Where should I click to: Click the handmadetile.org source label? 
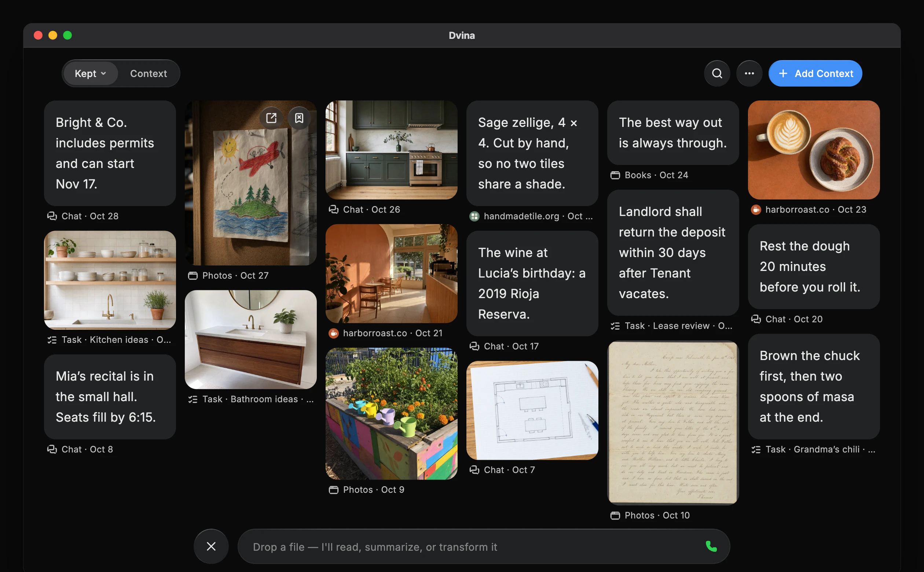tap(531, 216)
